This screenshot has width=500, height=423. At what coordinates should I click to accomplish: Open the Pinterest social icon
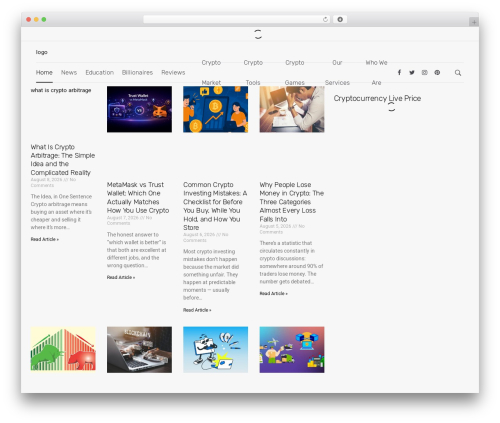pos(437,72)
